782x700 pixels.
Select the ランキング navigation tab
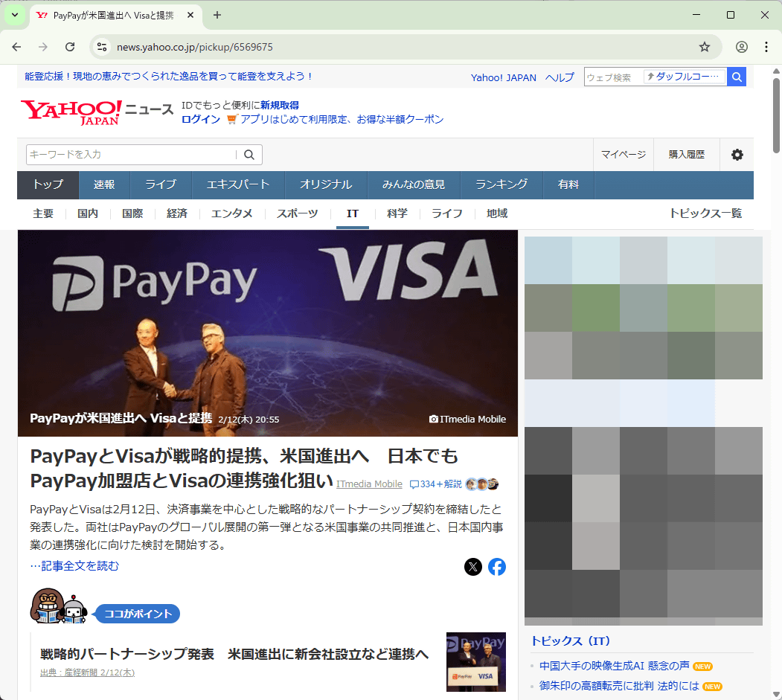click(x=501, y=185)
